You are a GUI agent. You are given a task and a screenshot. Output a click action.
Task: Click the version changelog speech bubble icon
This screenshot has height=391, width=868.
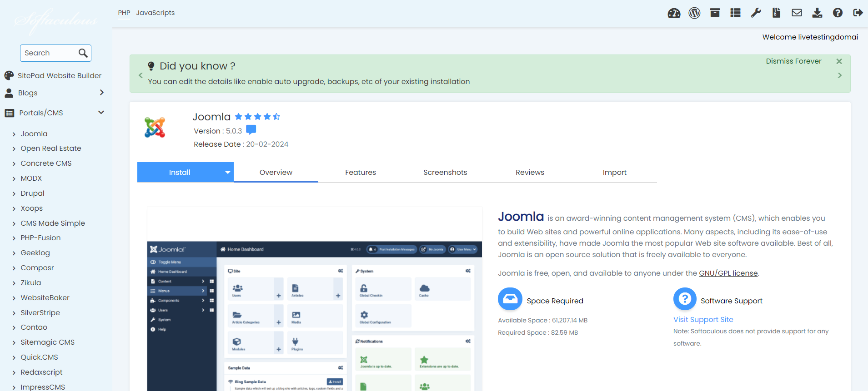pyautogui.click(x=251, y=130)
